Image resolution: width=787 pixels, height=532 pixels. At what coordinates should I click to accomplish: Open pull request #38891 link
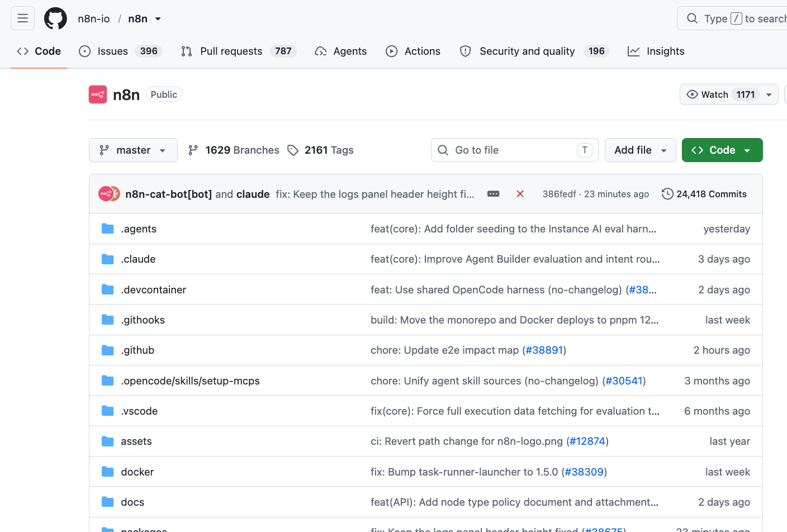pos(544,350)
